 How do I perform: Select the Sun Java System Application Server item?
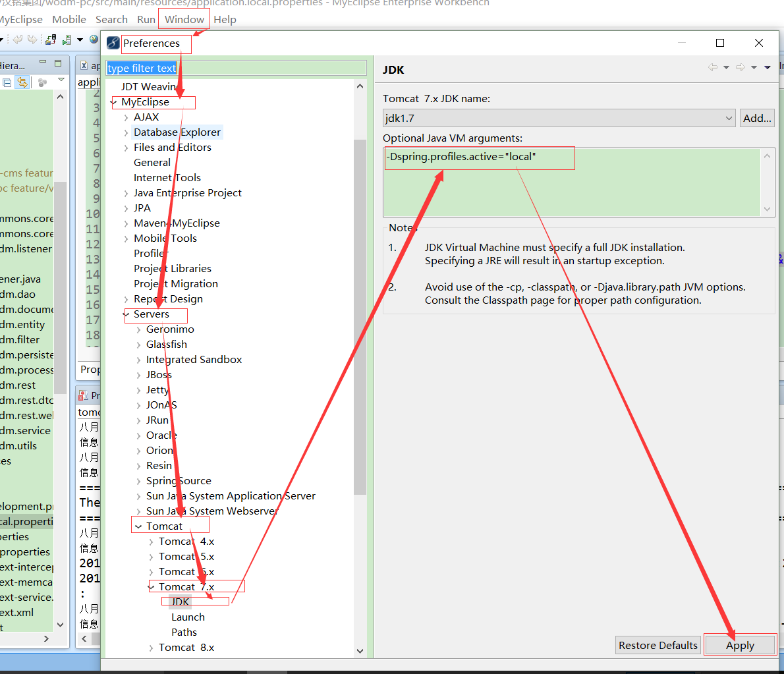coord(231,495)
